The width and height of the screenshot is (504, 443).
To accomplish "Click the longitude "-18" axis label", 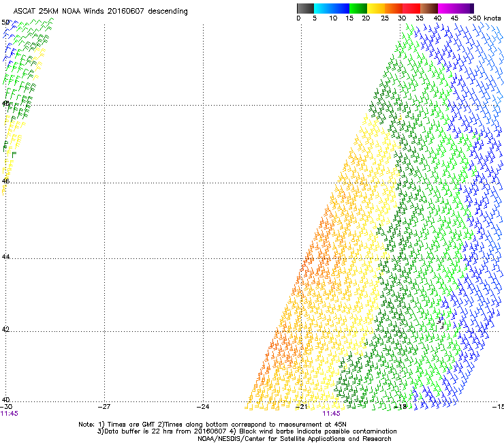I will [x=400, y=407].
